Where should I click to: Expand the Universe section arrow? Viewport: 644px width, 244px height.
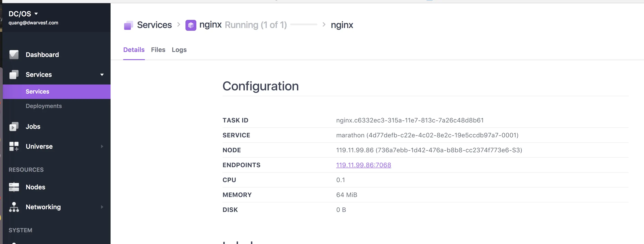102,146
